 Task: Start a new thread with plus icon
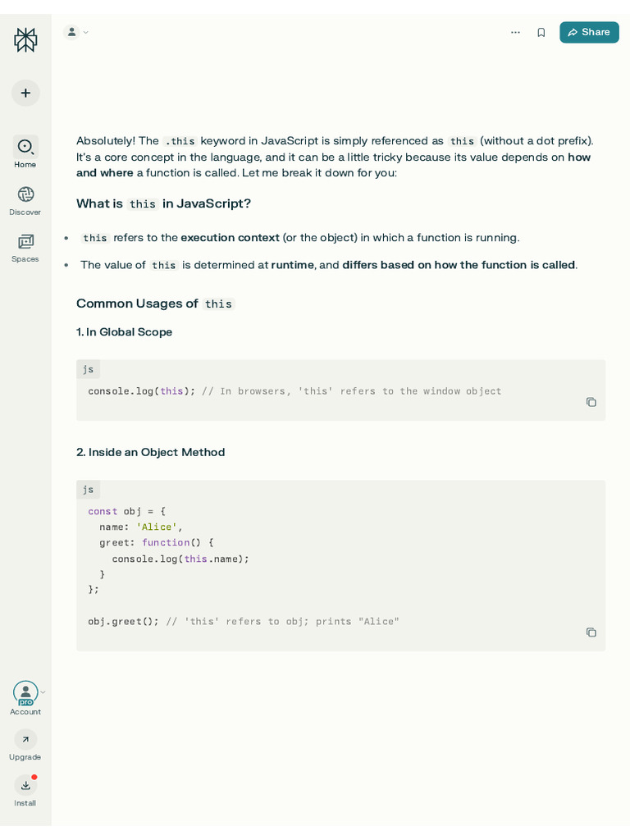pos(25,93)
